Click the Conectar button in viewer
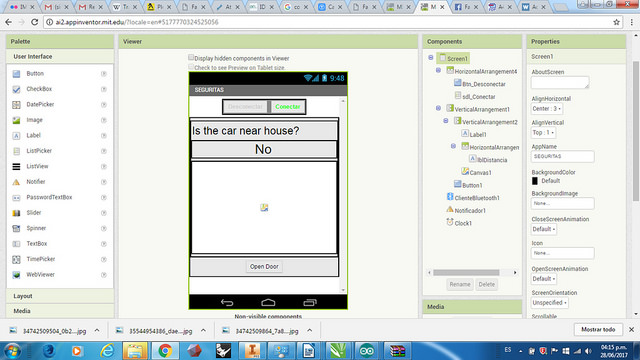The image size is (640, 360). [288, 107]
